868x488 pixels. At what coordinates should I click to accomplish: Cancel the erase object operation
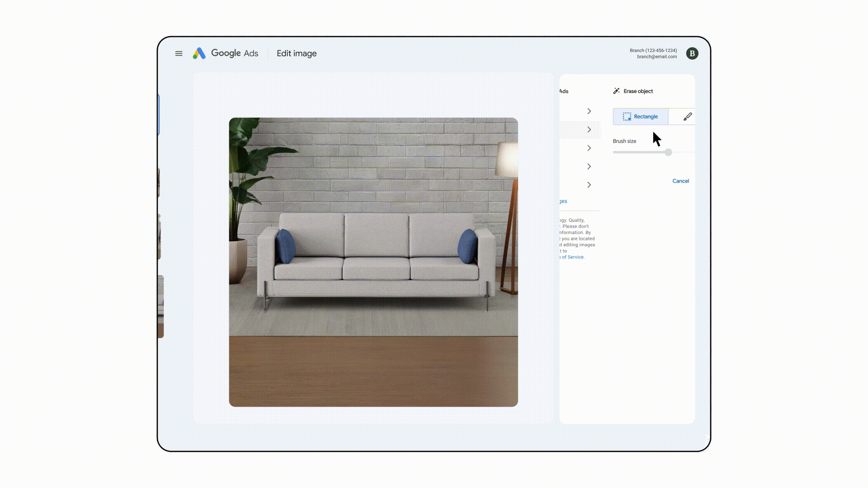(680, 181)
